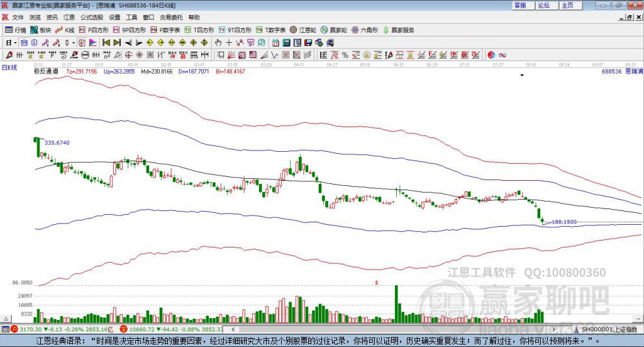Open the 六角形 hexagon tool
The height and width of the screenshot is (347, 644).
point(364,30)
